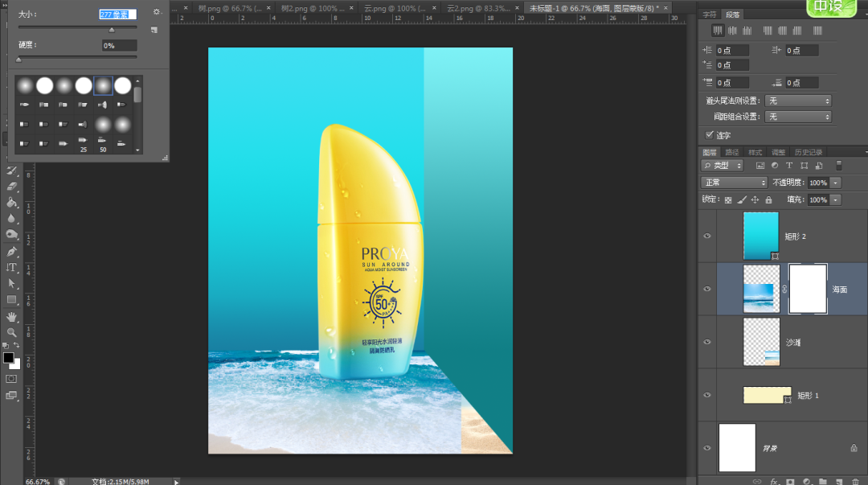Choose the highlighted soft round brush preset
This screenshot has width=868, height=485.
click(x=103, y=86)
